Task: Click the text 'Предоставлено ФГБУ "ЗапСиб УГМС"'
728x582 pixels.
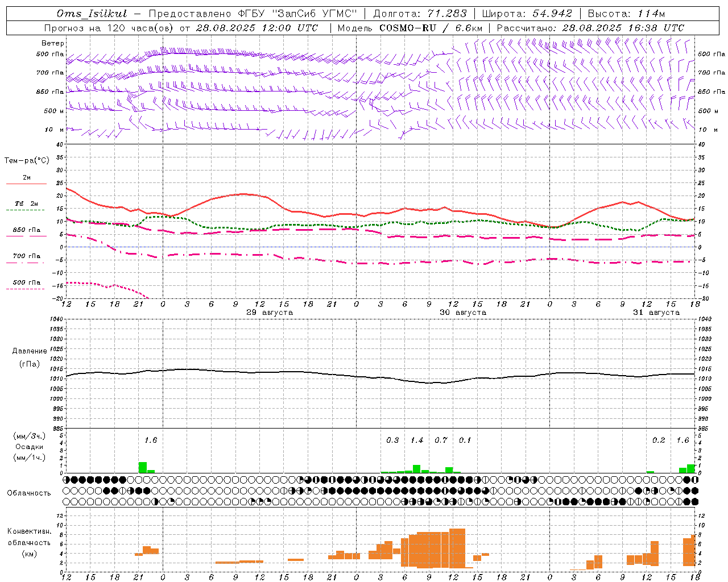Action: pyautogui.click(x=253, y=14)
